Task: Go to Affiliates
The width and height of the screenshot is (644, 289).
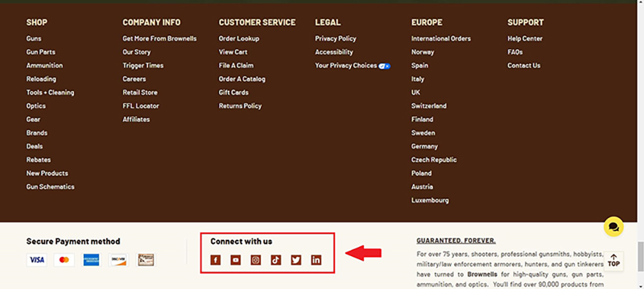Action: (136, 119)
